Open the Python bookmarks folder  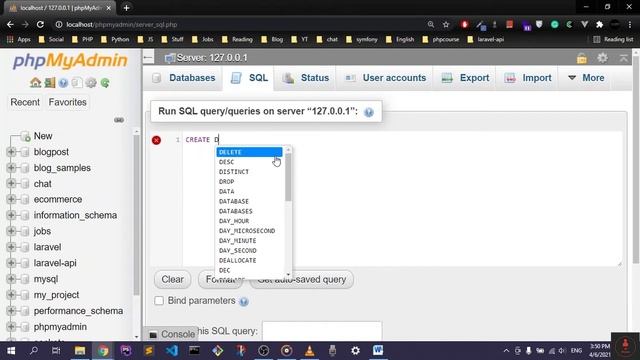pos(115,40)
